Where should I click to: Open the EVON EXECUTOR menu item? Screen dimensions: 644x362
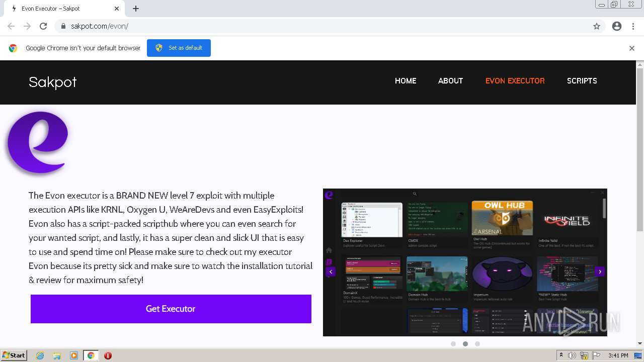pos(515,80)
